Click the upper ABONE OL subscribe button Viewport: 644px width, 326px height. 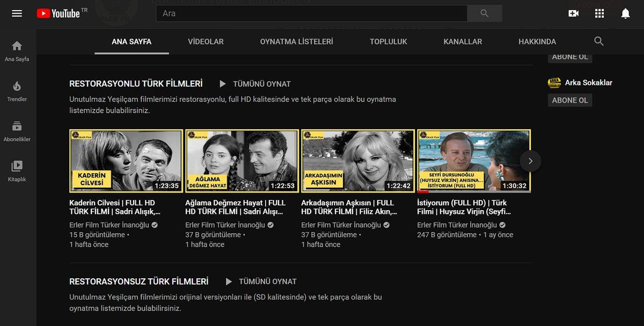(569, 56)
